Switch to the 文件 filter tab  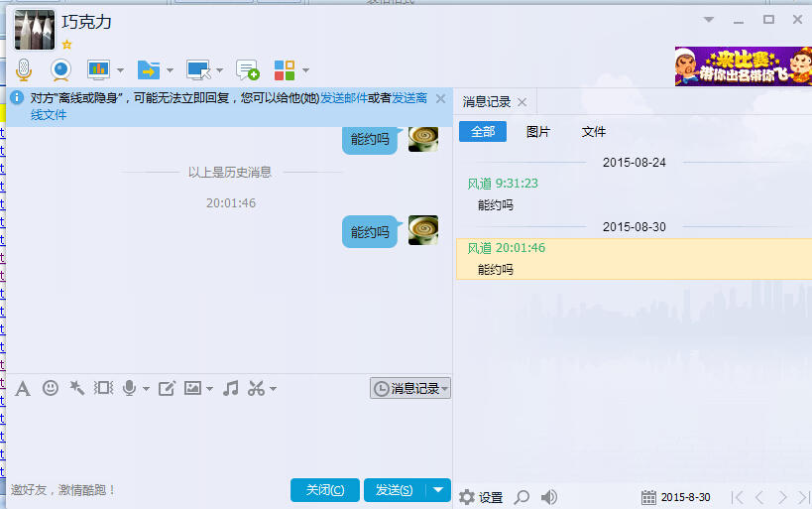[x=594, y=132]
